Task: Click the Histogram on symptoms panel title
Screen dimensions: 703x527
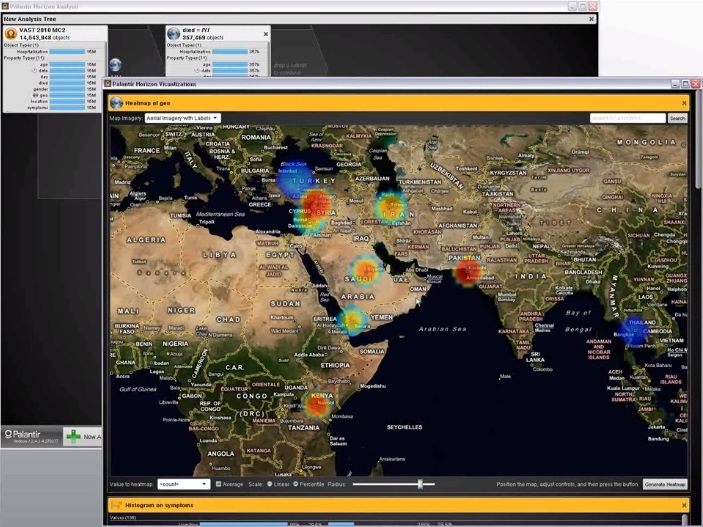Action: click(159, 505)
